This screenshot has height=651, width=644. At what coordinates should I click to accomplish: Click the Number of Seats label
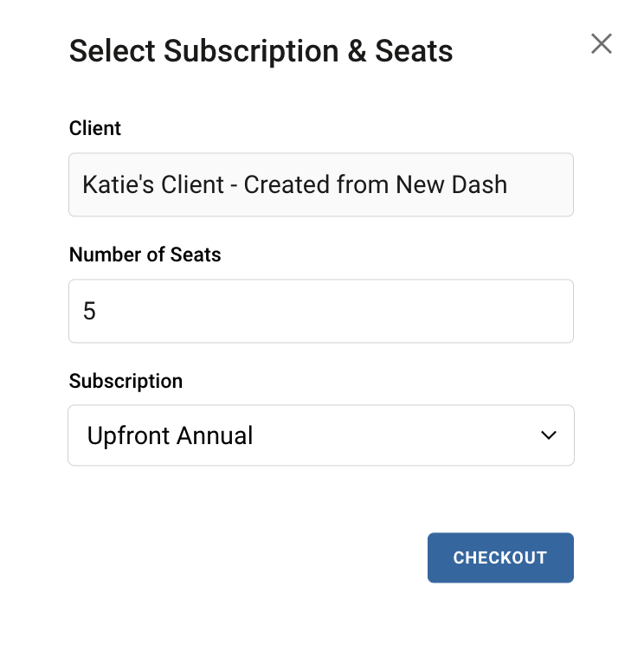click(x=145, y=255)
